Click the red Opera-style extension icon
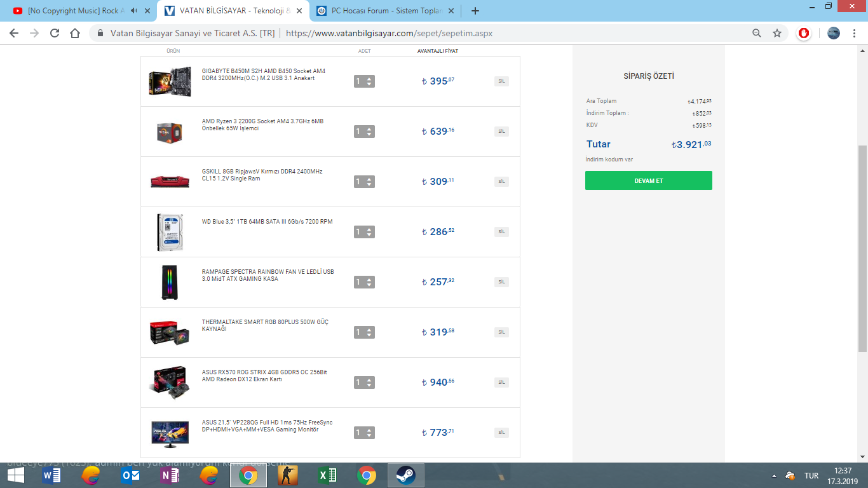This screenshot has width=868, height=488. (804, 33)
